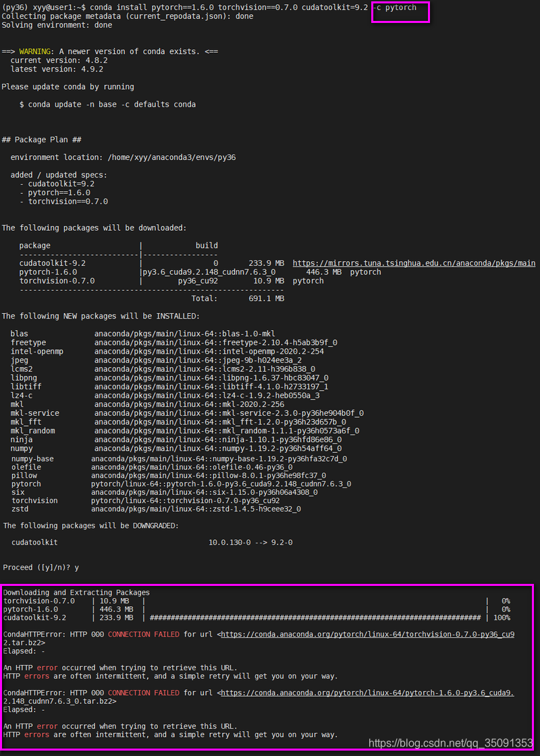Select the lz4-c package row
Viewport: 540px width, 756px height.
pyautogui.click(x=165, y=395)
